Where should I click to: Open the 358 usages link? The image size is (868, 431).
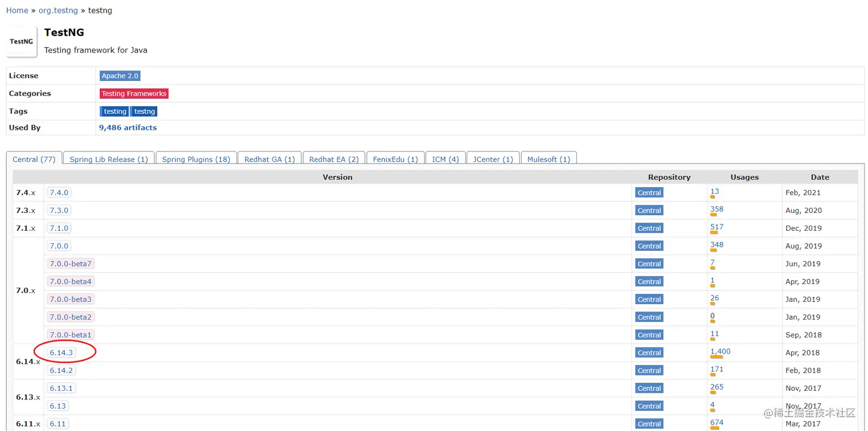click(x=717, y=209)
